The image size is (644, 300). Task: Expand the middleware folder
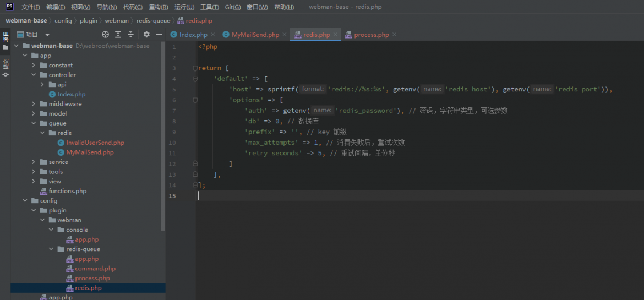33,104
